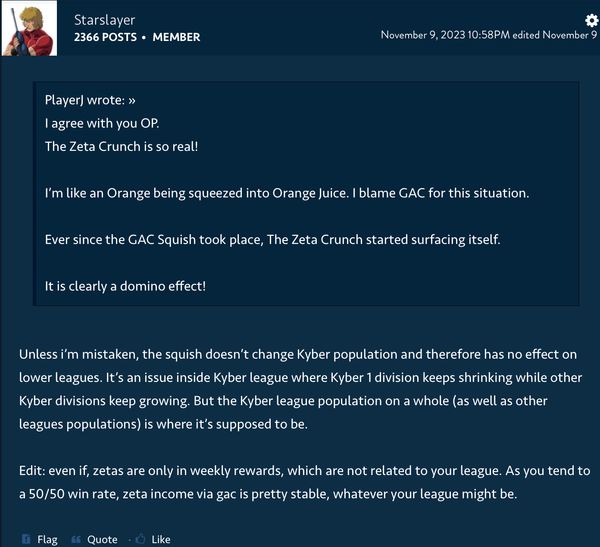Click the Quote text link
Screen dimensions: 600x547
102,539
